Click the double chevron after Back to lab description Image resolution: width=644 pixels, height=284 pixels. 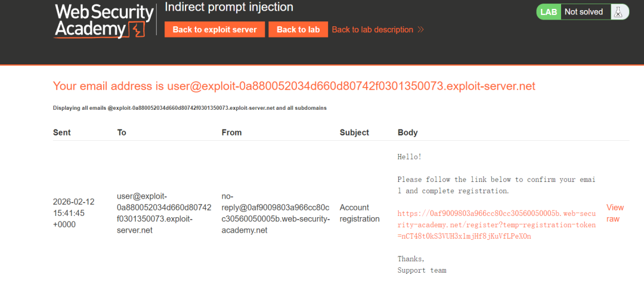(420, 30)
